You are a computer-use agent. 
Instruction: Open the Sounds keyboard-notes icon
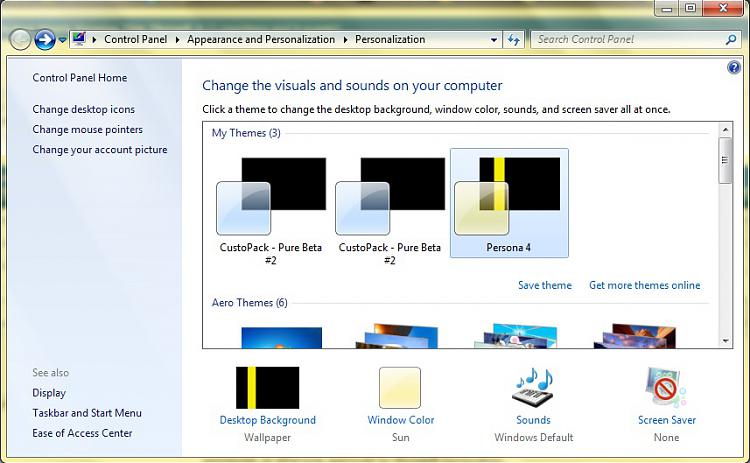[x=533, y=387]
